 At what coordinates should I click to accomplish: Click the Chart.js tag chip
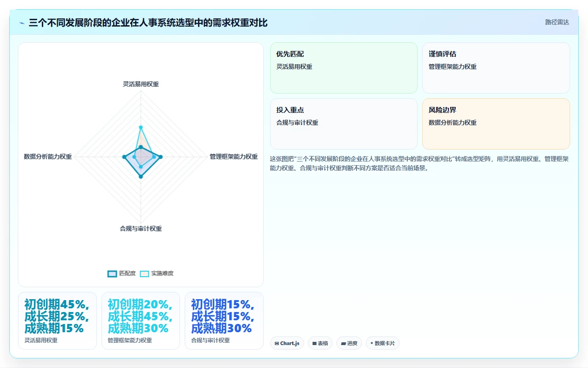tap(287, 343)
